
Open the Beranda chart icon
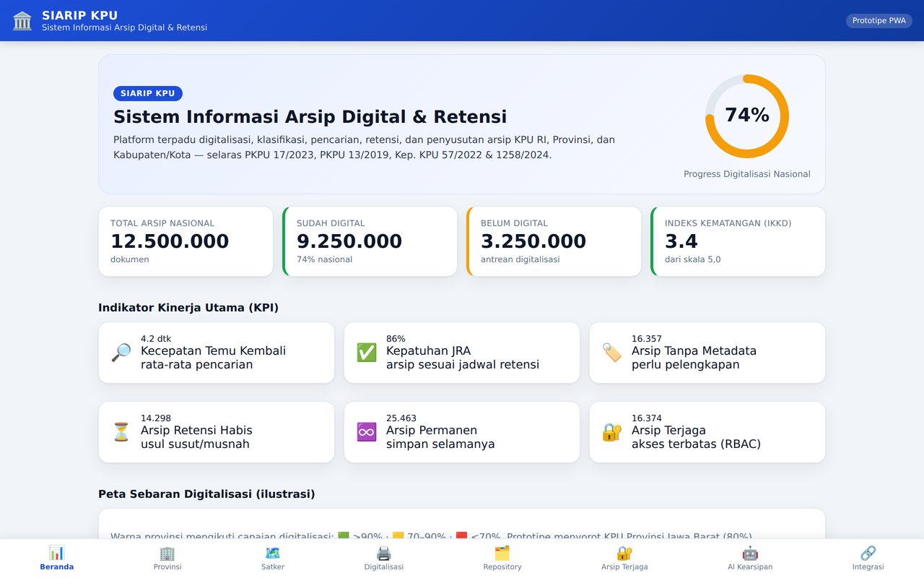(x=57, y=553)
